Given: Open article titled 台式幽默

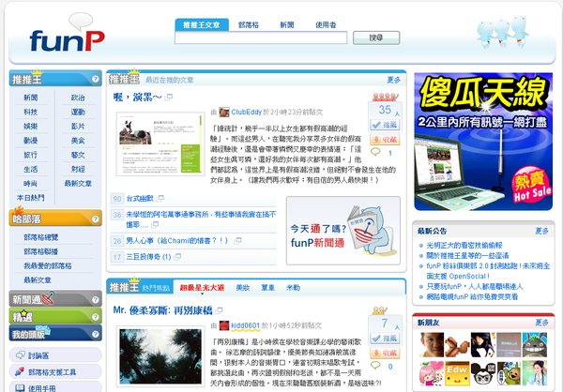Looking at the screenshot, I should click(140, 198).
